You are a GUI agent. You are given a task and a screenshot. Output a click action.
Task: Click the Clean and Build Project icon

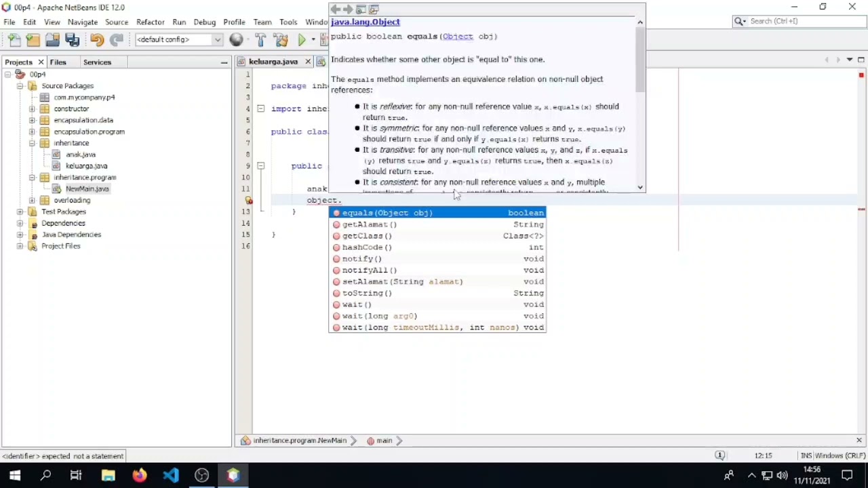(281, 40)
